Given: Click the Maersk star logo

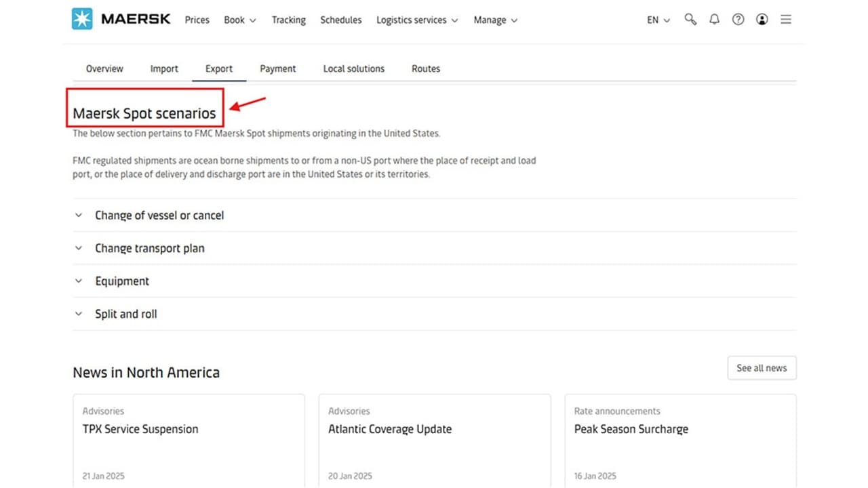Looking at the screenshot, I should tap(82, 20).
